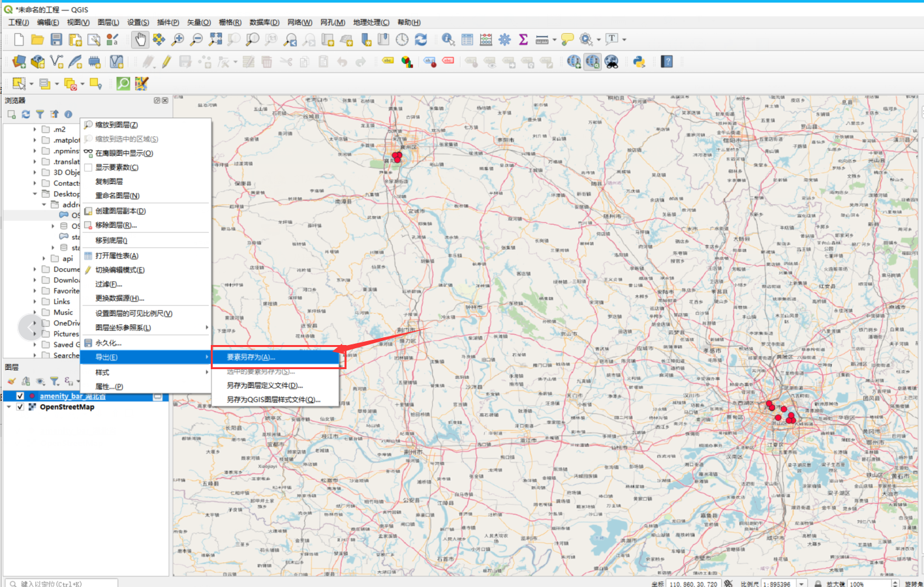Click the binoculars globe plugin icon
924x587 pixels.
611,61
